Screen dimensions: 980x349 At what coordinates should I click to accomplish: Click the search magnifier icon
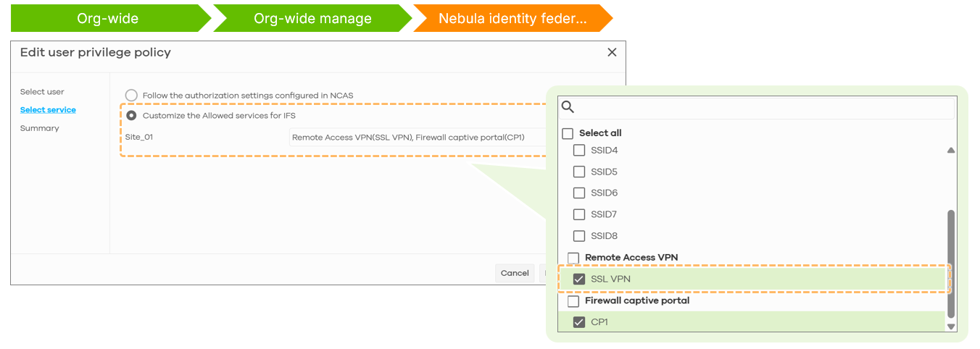pyautogui.click(x=568, y=107)
